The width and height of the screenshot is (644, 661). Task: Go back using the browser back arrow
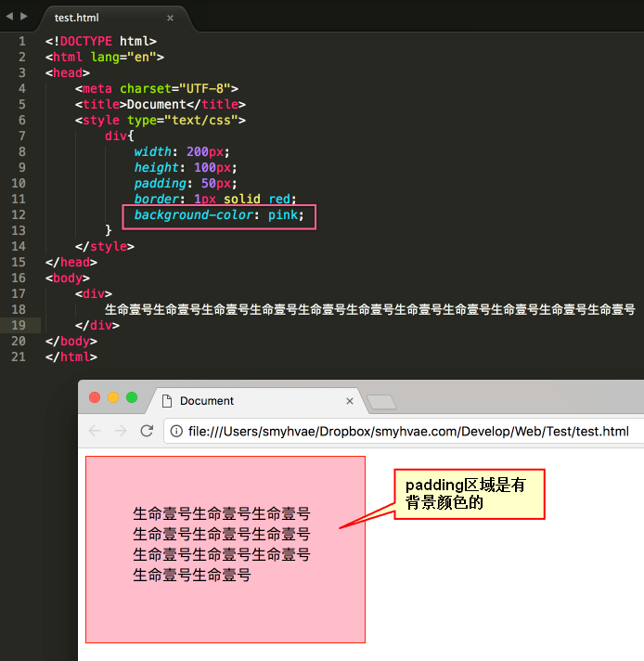[x=95, y=431]
